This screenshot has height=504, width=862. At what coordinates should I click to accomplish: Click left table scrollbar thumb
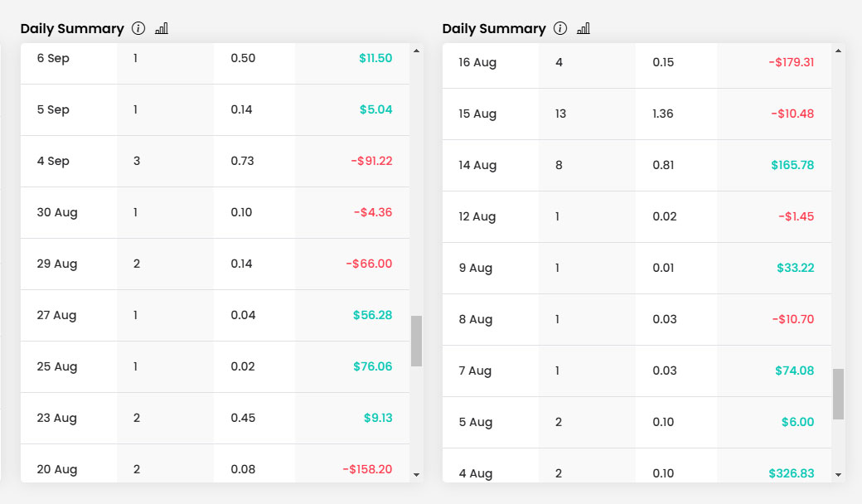click(x=417, y=341)
